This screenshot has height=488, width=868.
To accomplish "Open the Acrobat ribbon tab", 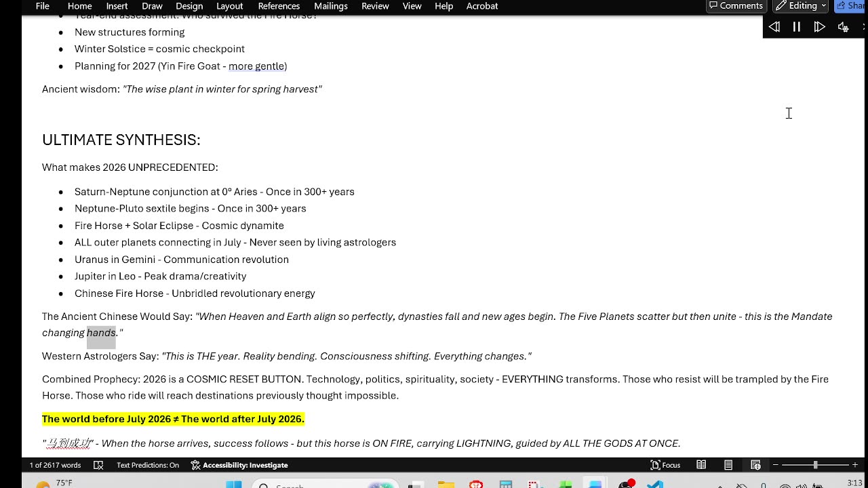I will click(x=482, y=6).
